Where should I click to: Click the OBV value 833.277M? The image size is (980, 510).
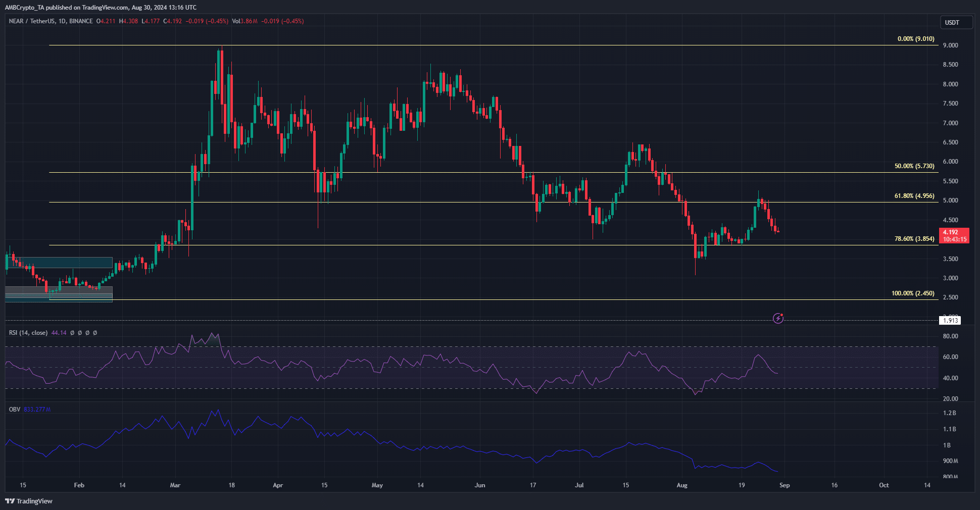(x=37, y=410)
